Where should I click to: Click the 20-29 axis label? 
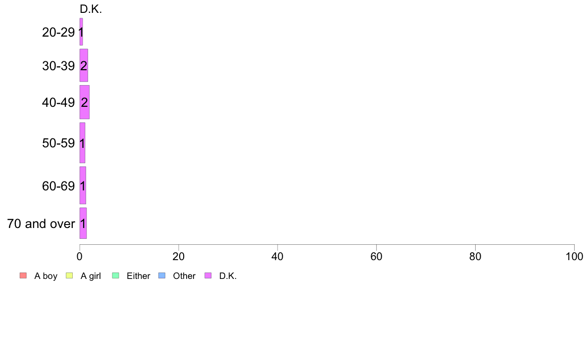pos(58,32)
